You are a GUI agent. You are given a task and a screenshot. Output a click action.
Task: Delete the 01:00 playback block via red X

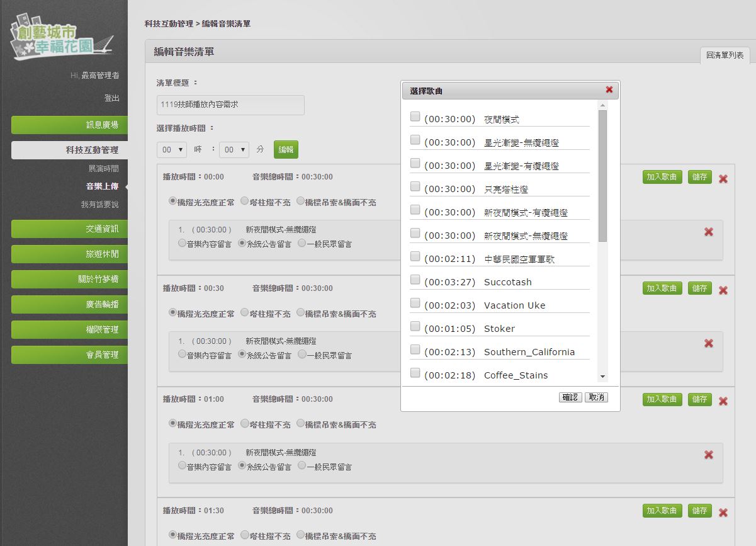[723, 401]
